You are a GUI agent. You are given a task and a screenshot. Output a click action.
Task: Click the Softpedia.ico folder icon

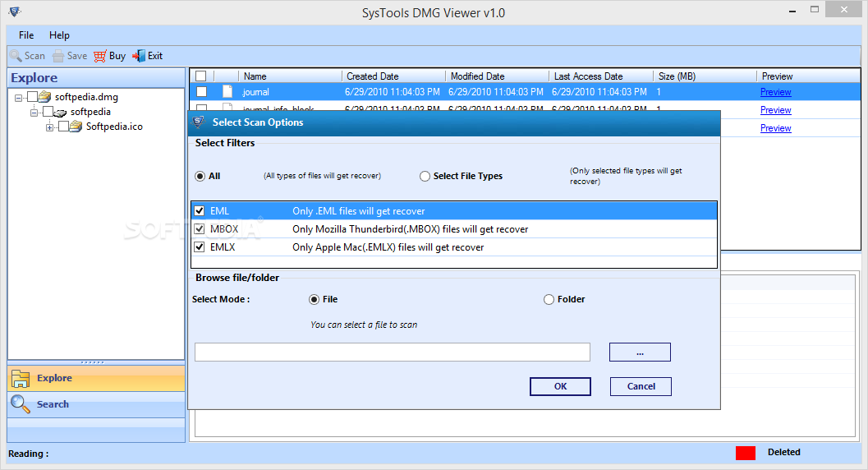pos(76,127)
